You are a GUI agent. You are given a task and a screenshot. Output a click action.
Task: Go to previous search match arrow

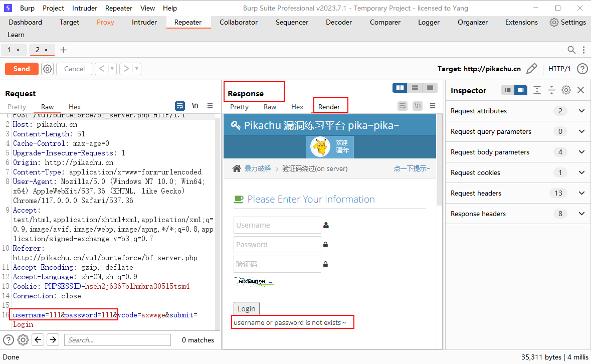pyautogui.click(x=38, y=340)
